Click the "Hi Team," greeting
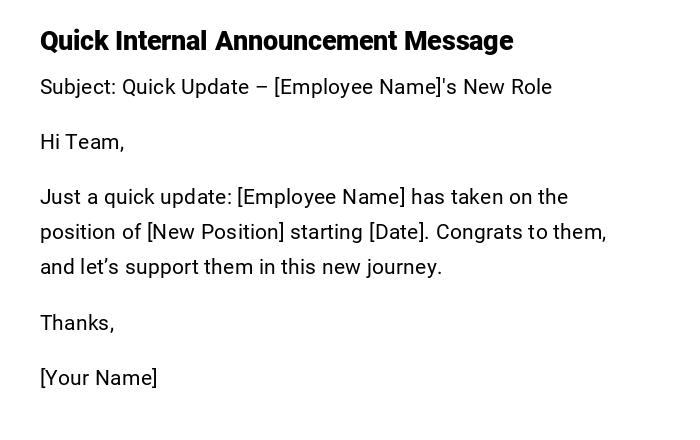This screenshot has width=700, height=440. pos(82,142)
